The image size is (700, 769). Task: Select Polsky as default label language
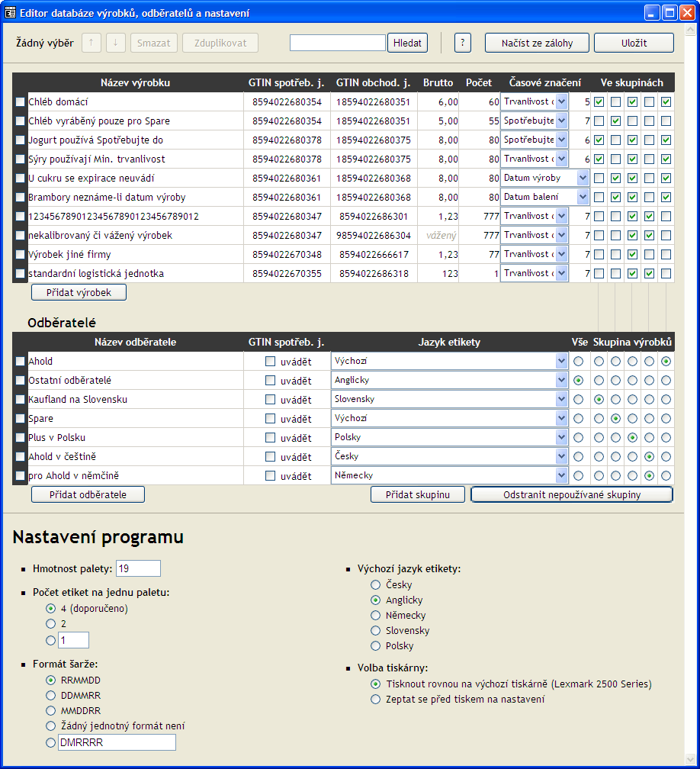(375, 646)
